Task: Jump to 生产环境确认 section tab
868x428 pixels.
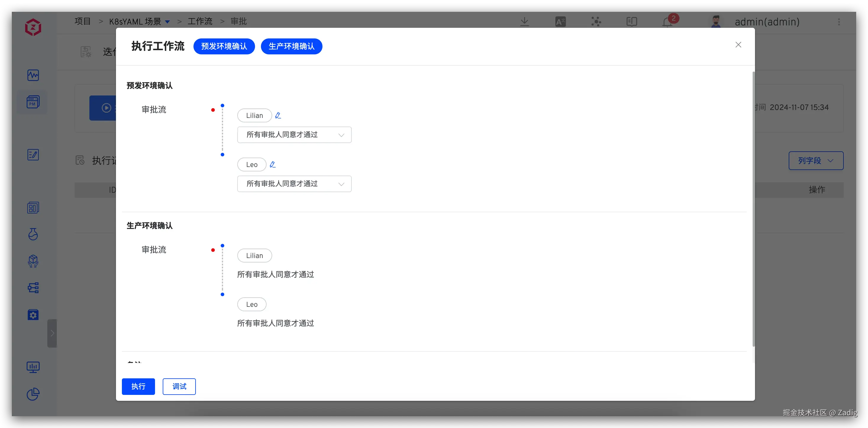Action: [x=291, y=46]
